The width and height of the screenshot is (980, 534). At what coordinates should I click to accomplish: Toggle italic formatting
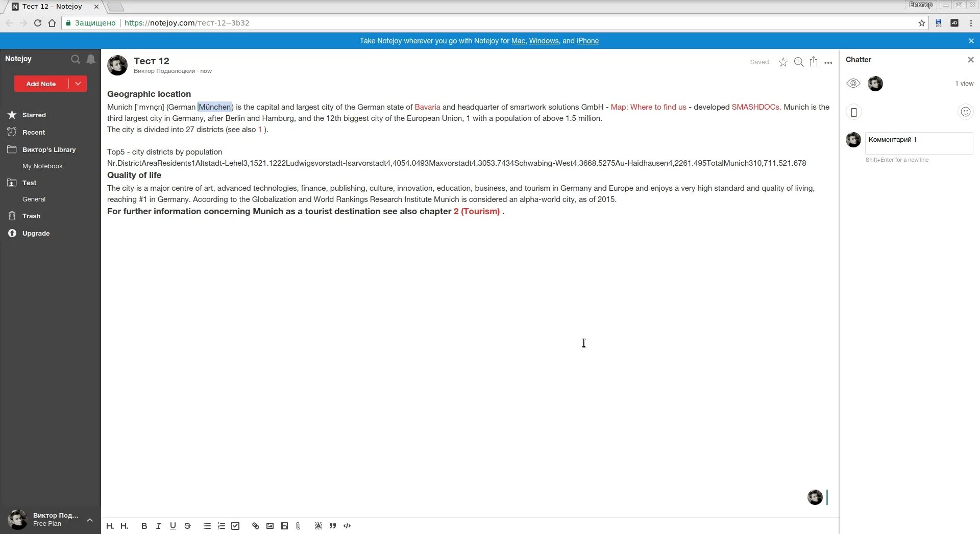click(158, 526)
